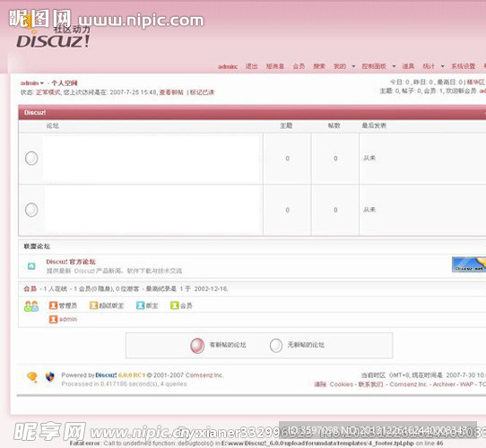Open the Discuz.net banner thumbnail

[469, 264]
